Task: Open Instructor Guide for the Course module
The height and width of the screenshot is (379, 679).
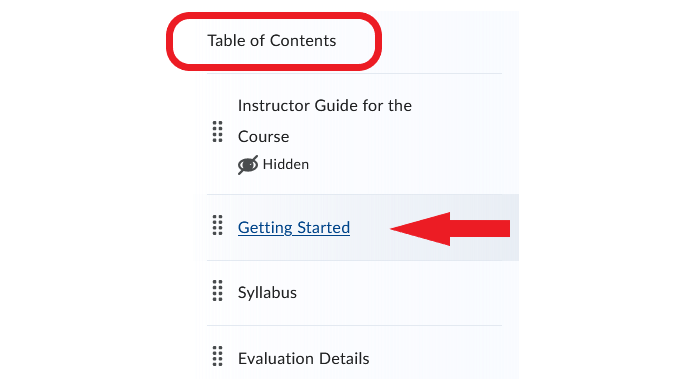Action: (x=324, y=121)
